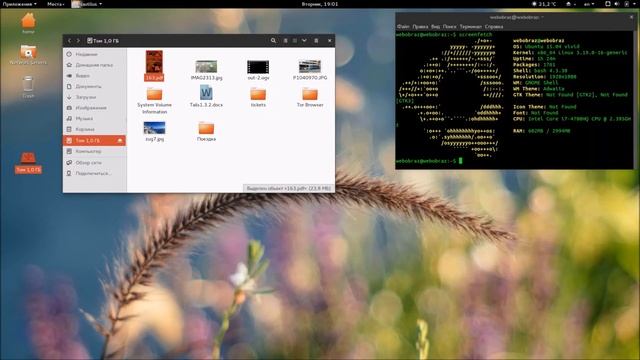Click the Том 1,0 ГБ path title

coord(103,41)
